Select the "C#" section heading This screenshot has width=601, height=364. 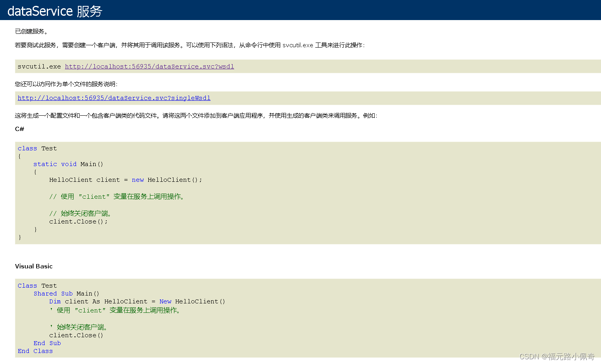[x=19, y=129]
